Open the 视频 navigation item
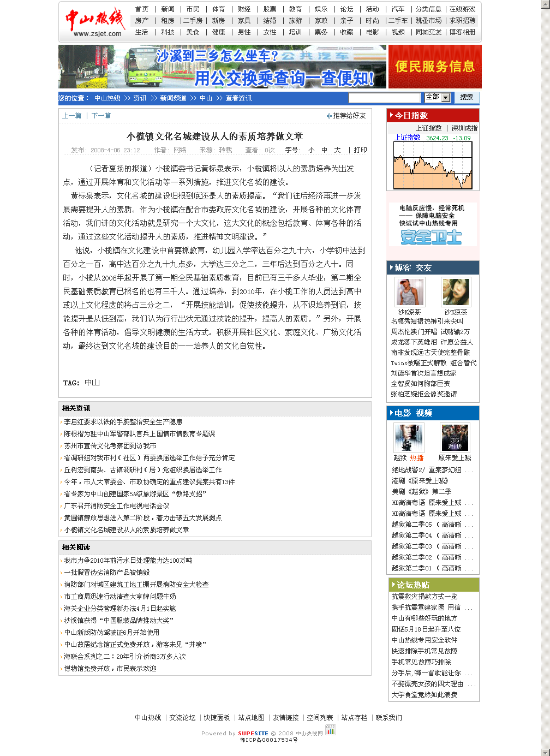The width and height of the screenshot is (550, 756). [398, 32]
